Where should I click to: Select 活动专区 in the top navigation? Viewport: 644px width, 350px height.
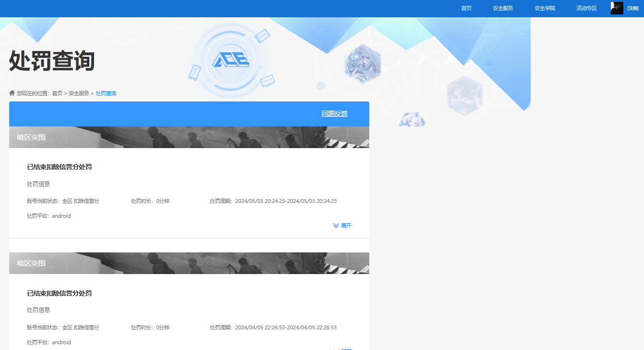586,8
